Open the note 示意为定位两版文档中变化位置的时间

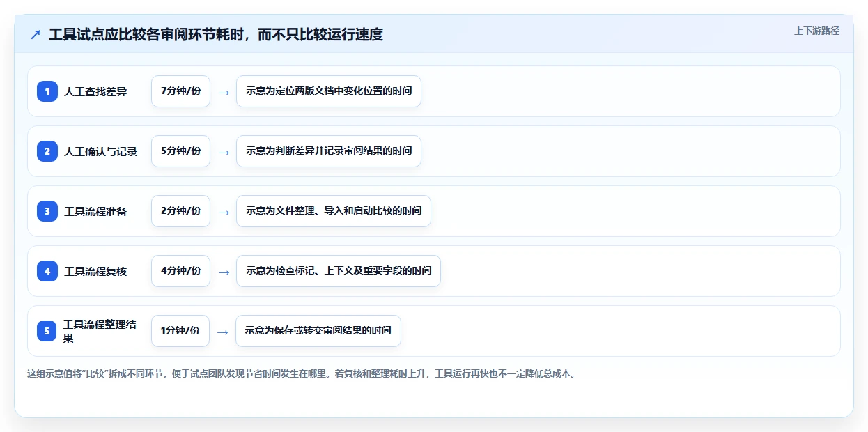329,91
